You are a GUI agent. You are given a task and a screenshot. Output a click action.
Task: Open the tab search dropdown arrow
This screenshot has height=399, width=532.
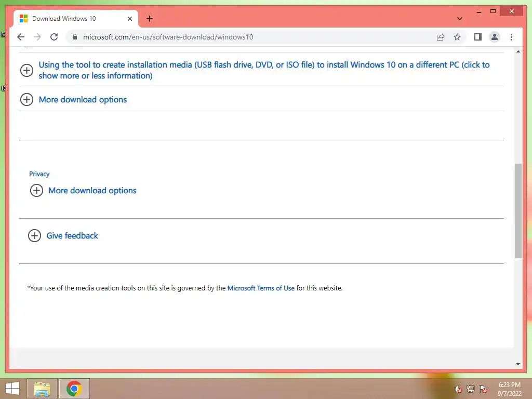pos(459,19)
